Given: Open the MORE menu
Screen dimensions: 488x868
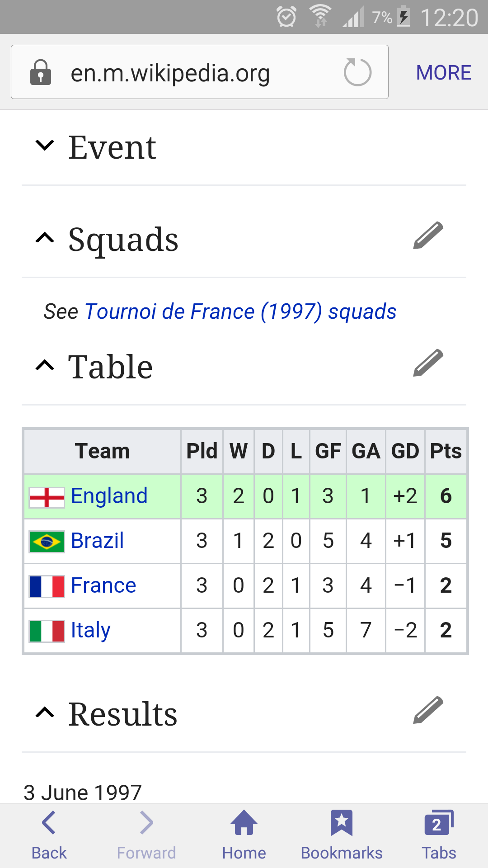Looking at the screenshot, I should pos(443,73).
